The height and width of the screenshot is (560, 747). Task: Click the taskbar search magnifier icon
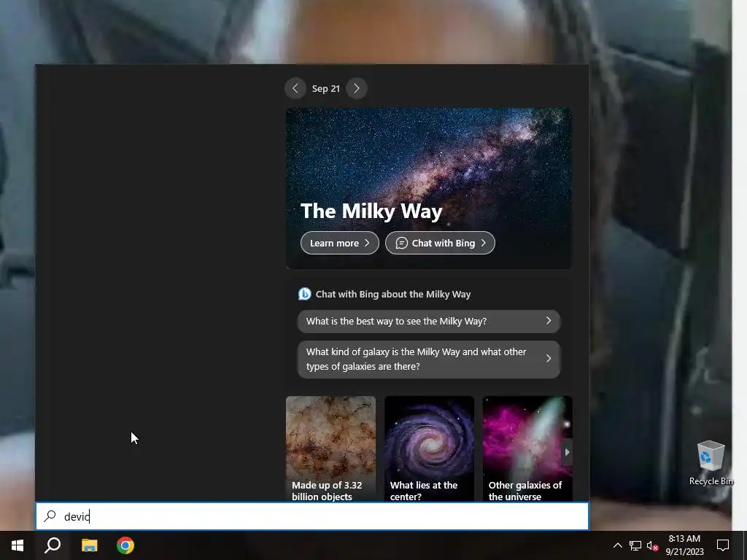pos(53,545)
